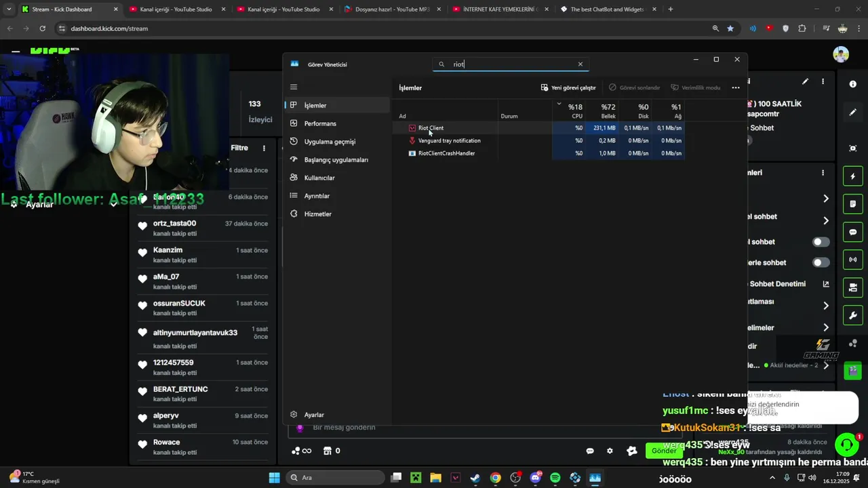868x488 pixels.
Task: Click the Gönder send button
Action: (x=664, y=451)
